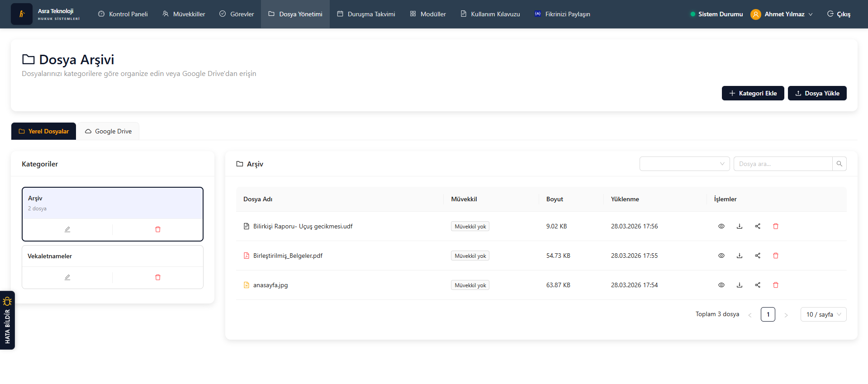Edit the Vekaletnameler category
Viewport: 868px width, 384px height.
coord(67,277)
